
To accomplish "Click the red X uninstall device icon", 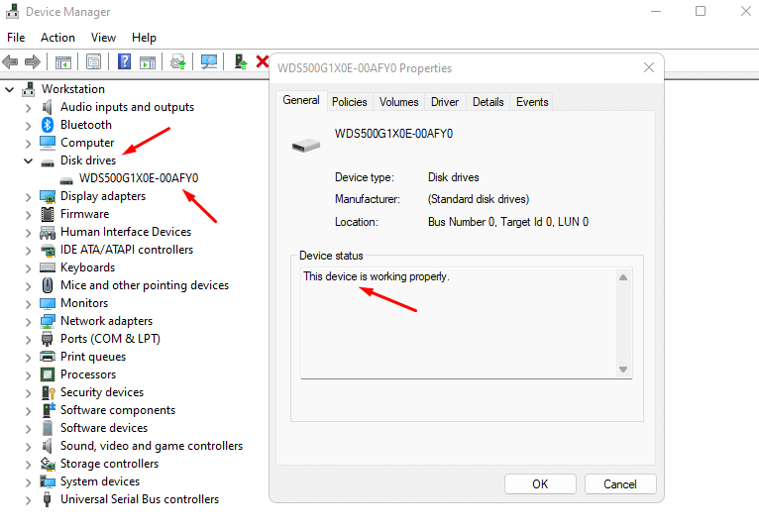I will pos(263,61).
